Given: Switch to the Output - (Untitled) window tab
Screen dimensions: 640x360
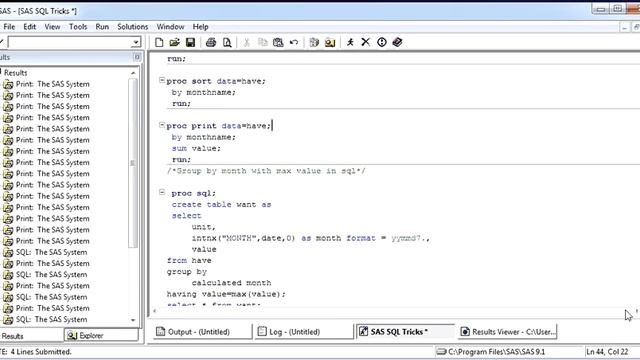Looking at the screenshot, I should [202, 332].
